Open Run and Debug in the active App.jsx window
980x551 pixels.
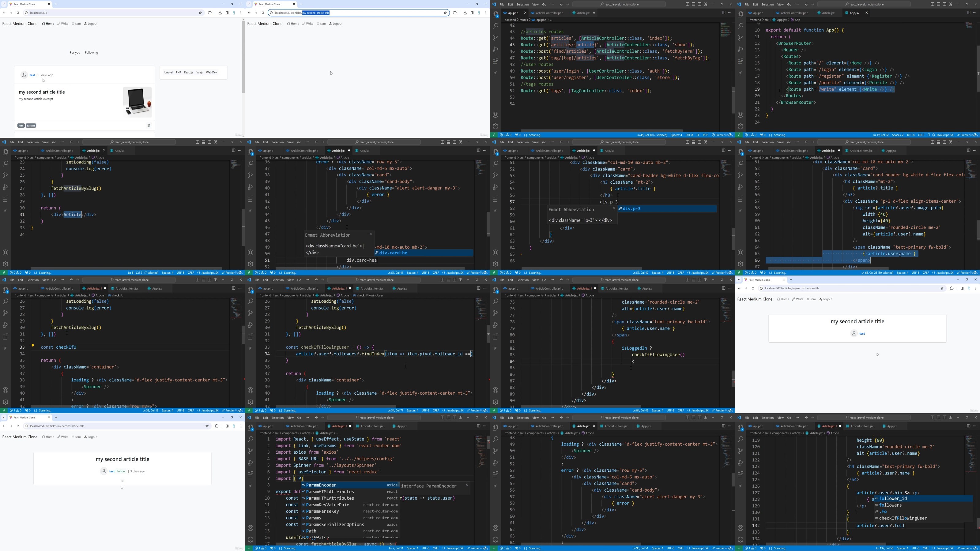pyautogui.click(x=740, y=49)
